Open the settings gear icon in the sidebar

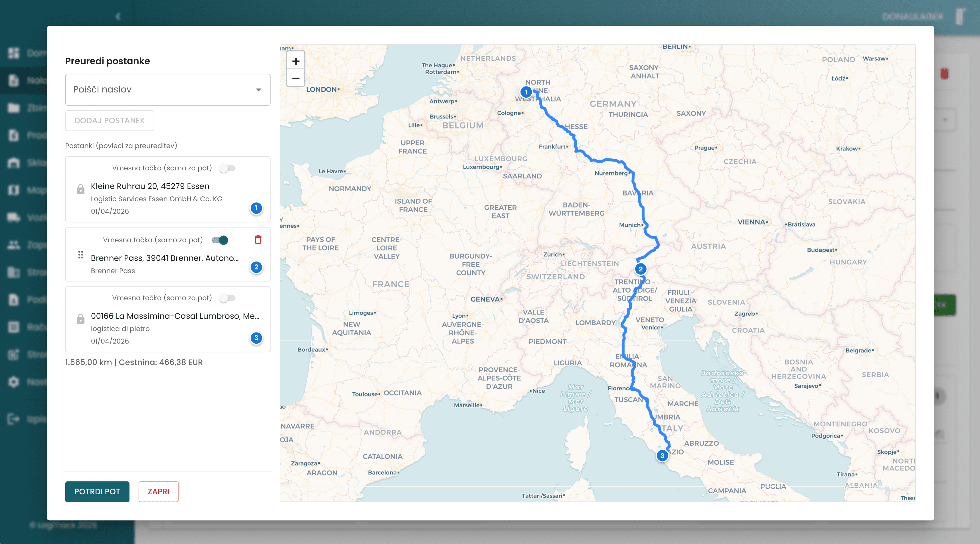coord(13,382)
